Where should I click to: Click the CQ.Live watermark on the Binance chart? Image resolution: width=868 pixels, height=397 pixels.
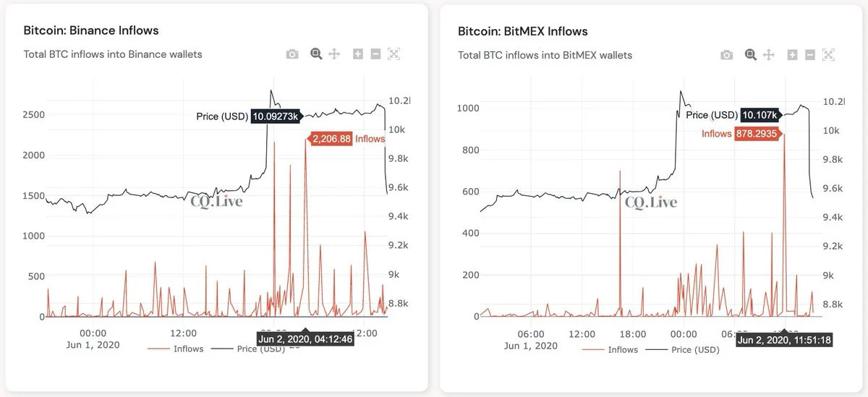(216, 202)
